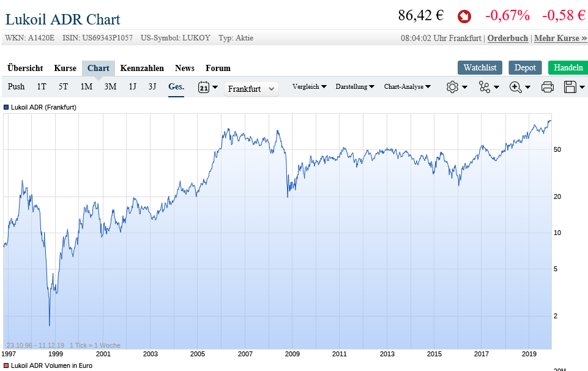Open the Frankfurt exchange selector

pos(251,89)
